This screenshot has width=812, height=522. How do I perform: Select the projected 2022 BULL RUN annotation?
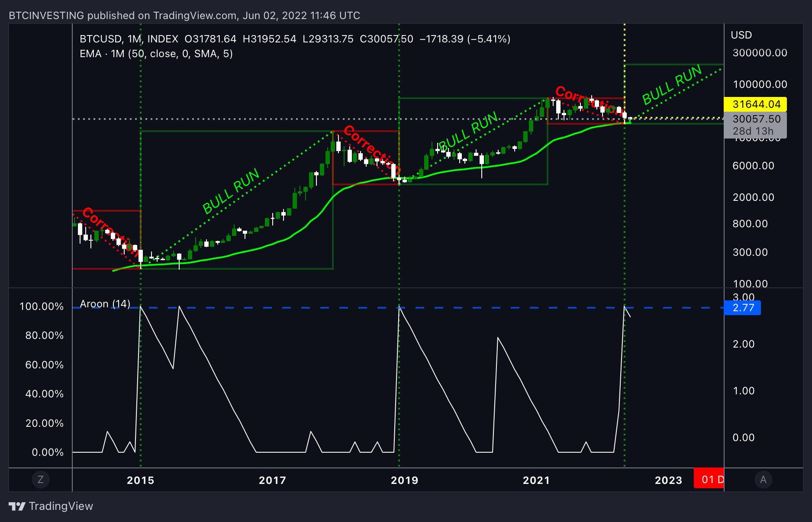pyautogui.click(x=672, y=85)
